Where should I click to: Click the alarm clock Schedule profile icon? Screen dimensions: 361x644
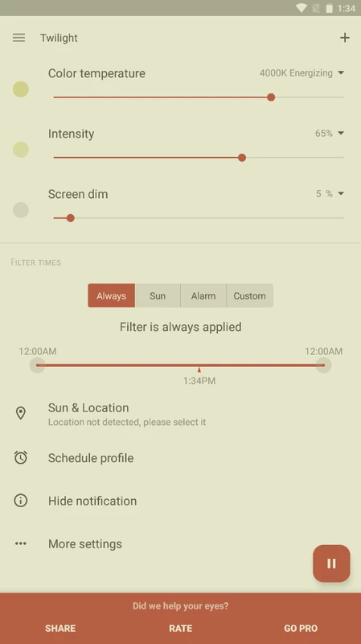(x=21, y=457)
